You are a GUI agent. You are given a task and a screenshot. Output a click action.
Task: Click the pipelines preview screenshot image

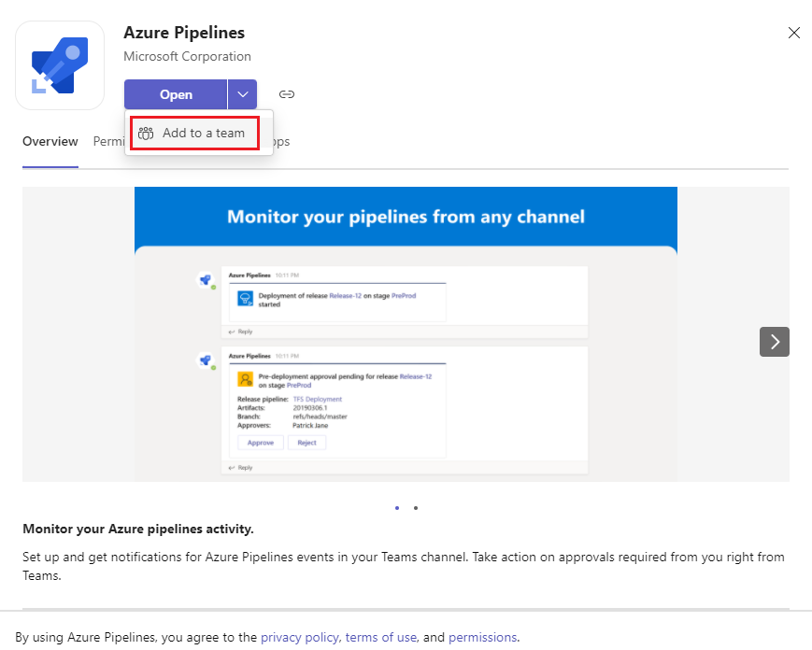(406, 334)
